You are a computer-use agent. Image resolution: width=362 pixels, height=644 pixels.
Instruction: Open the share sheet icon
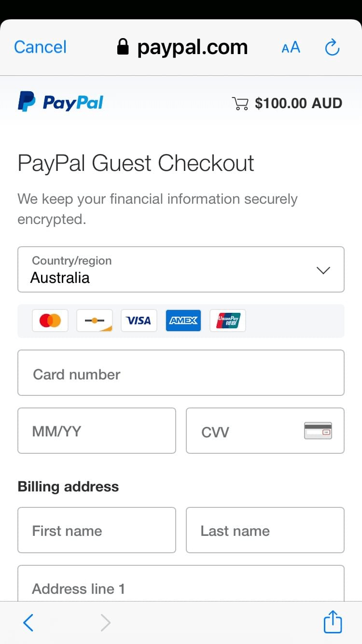coord(333,622)
